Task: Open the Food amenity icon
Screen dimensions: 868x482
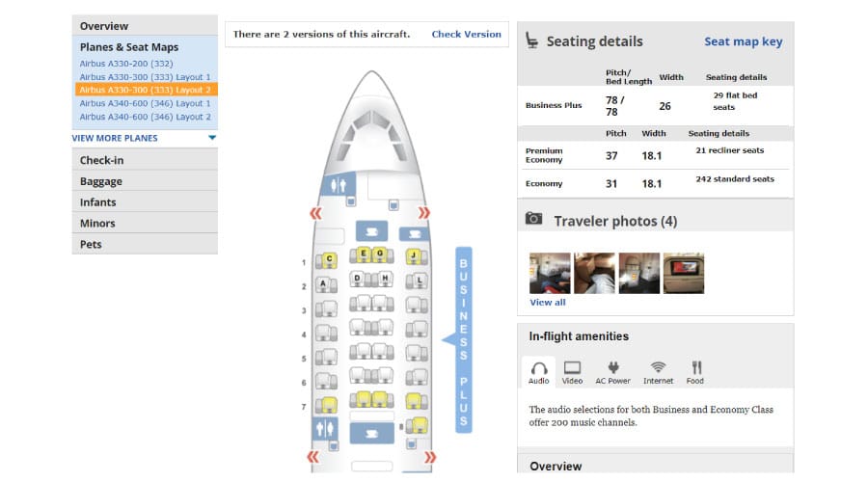Action: 696,371
